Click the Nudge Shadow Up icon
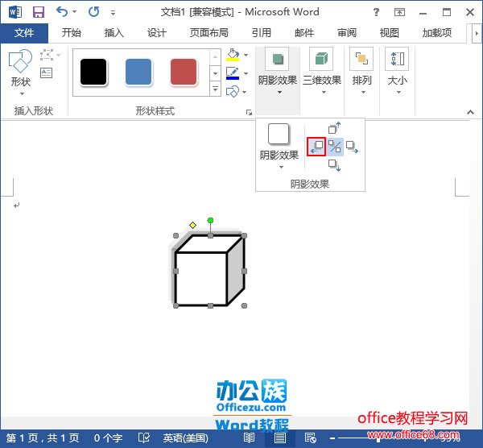483x448 pixels. pos(335,128)
